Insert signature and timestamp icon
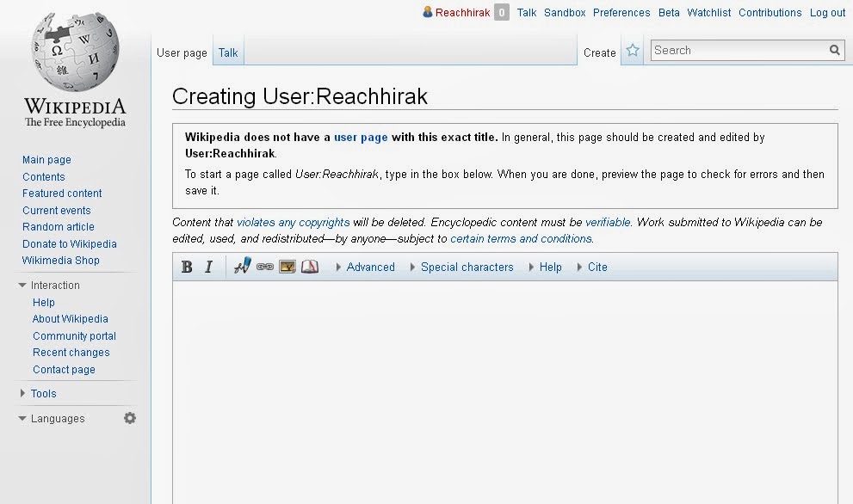 242,266
